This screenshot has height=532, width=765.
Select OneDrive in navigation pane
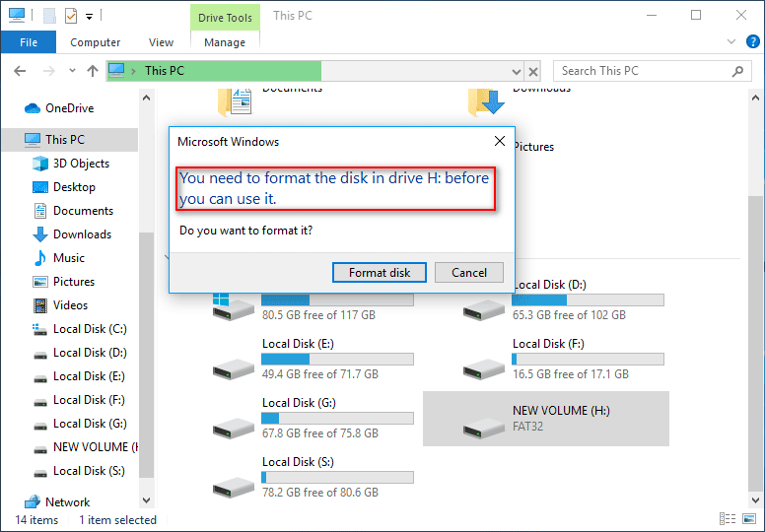70,108
